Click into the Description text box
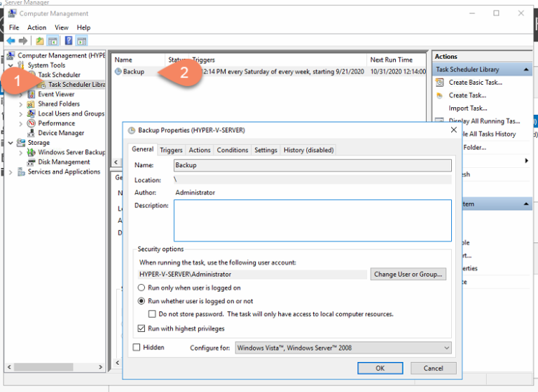The height and width of the screenshot is (392, 538). [312, 220]
